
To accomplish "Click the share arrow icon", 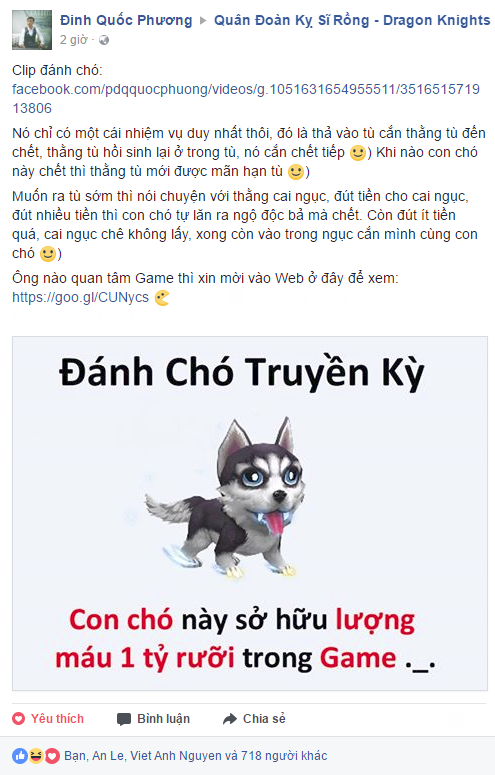I will tap(230, 719).
